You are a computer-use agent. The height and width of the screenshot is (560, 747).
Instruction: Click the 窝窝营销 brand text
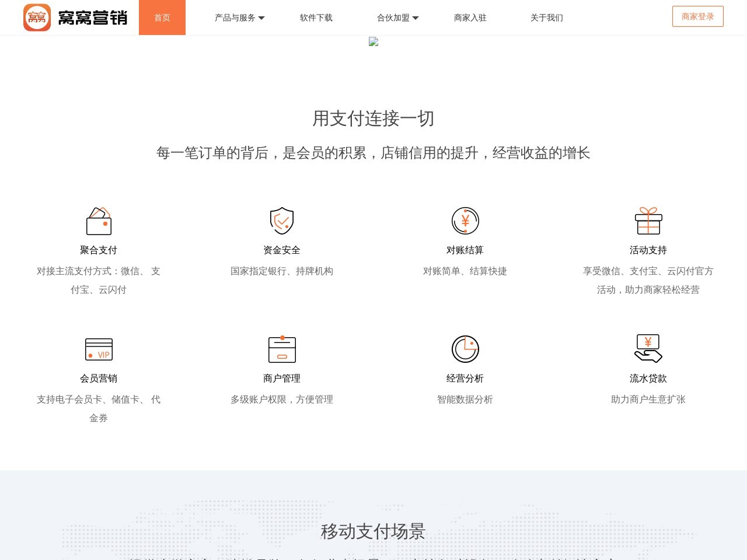pyautogui.click(x=93, y=16)
